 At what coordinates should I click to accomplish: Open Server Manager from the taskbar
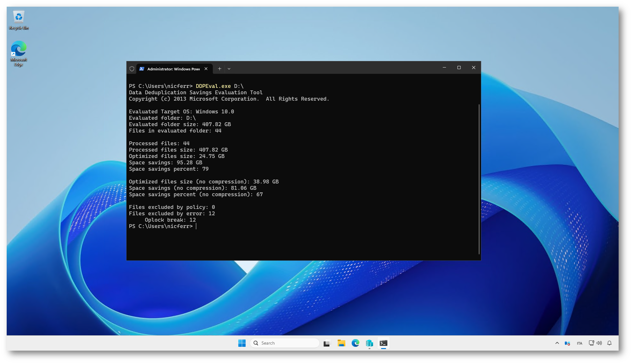tap(369, 343)
